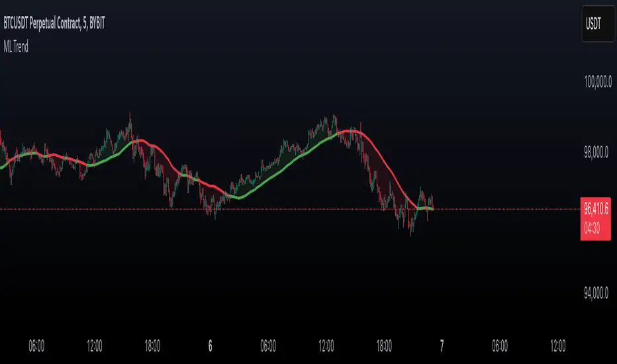Viewport: 617px width, 364px height.
Task: Click the 04:30 candle countdown timer
Action: (x=592, y=228)
